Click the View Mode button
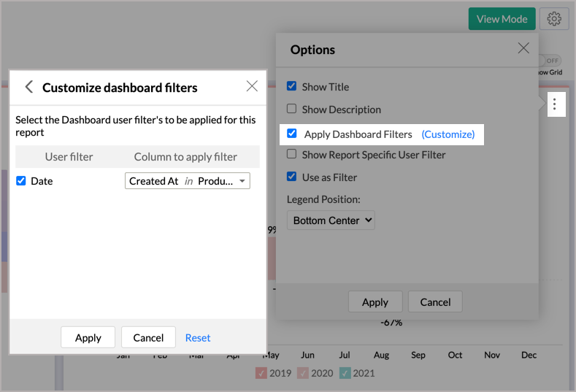The width and height of the screenshot is (576, 392). (x=502, y=19)
